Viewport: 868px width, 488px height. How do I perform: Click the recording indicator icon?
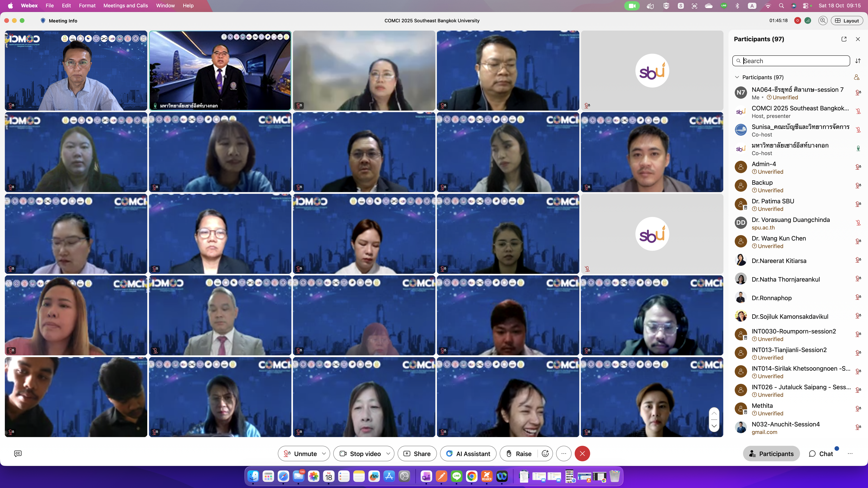click(798, 21)
